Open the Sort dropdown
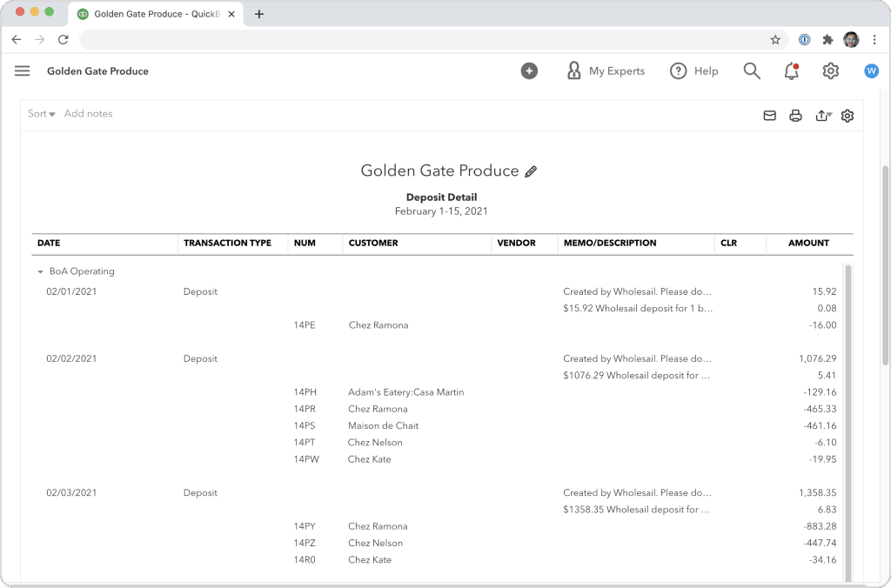 point(42,114)
